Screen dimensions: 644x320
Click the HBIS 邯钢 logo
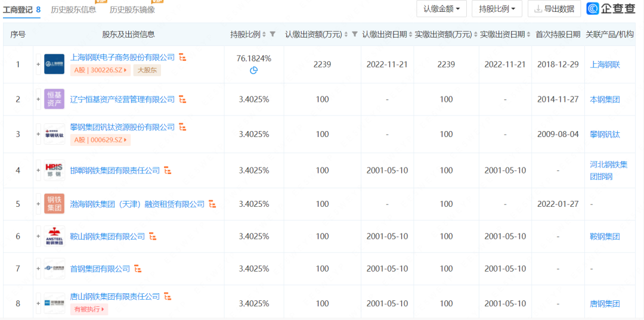pos(54,170)
